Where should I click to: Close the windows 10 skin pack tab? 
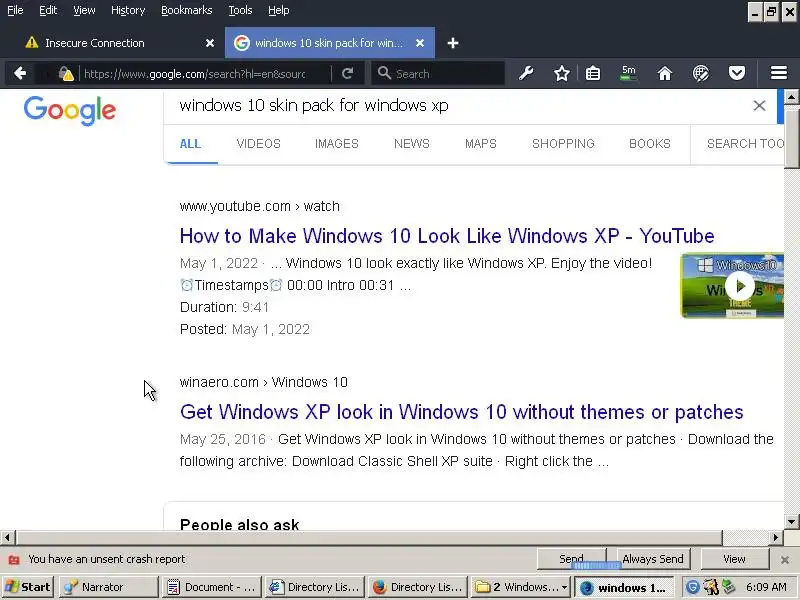click(x=420, y=43)
